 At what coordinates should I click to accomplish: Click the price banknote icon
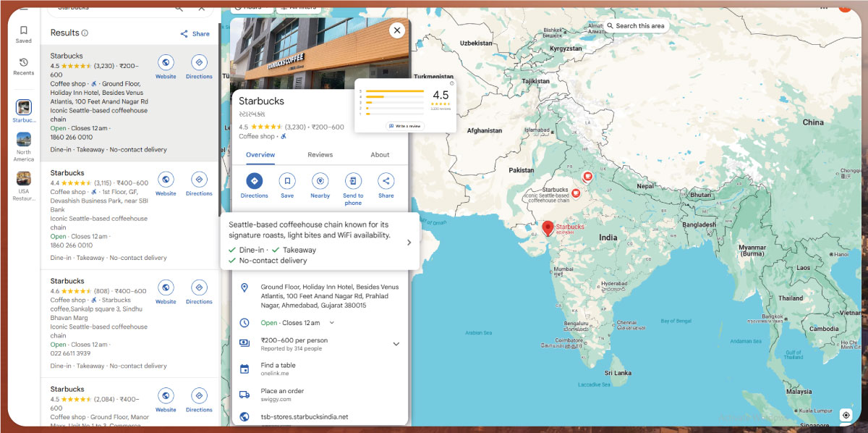pos(244,343)
